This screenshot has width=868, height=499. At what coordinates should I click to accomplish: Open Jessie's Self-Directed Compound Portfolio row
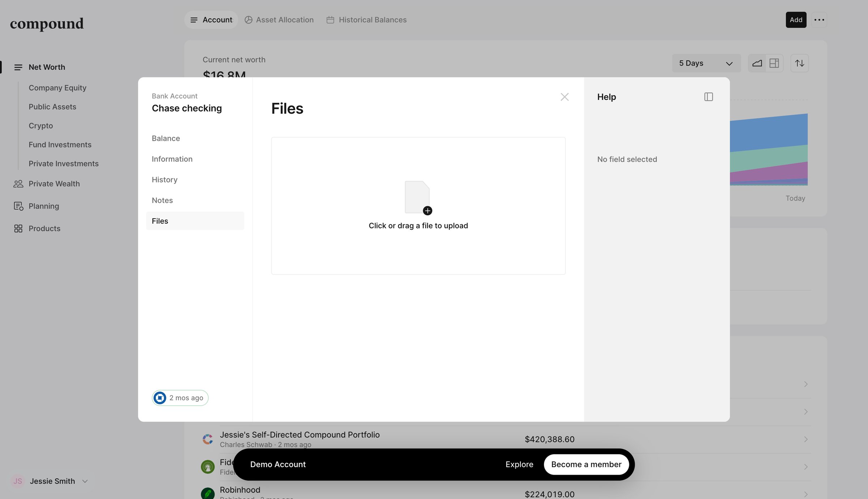(x=505, y=439)
